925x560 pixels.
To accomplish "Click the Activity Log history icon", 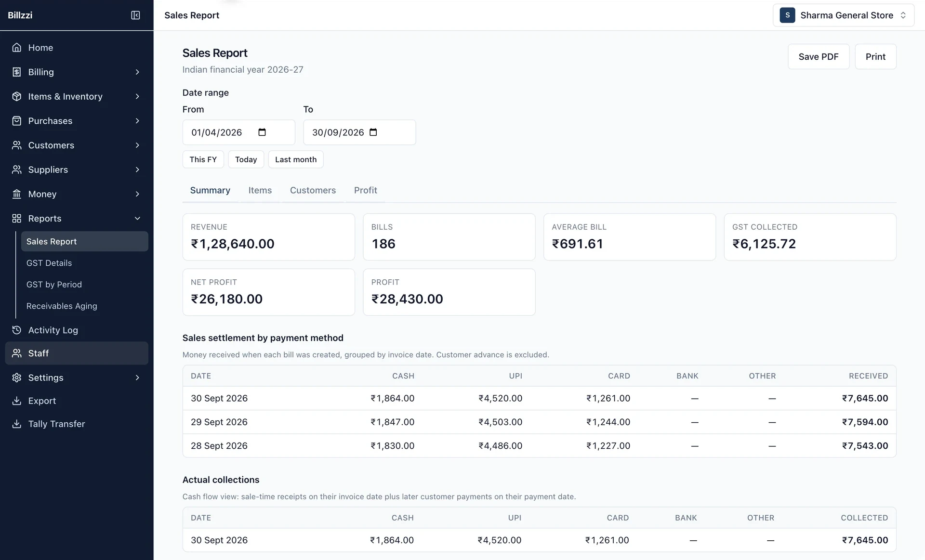I will tap(17, 330).
